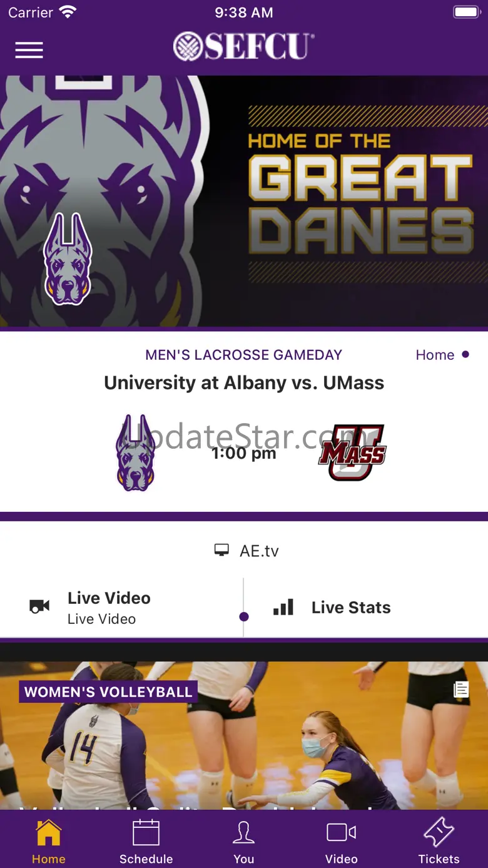Tap the Live Stats bar chart icon

pos(283,607)
